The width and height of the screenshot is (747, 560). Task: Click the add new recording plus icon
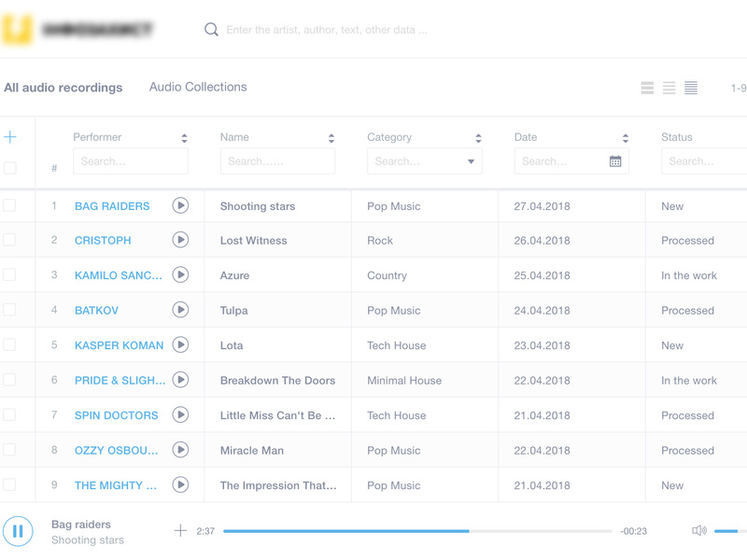tap(11, 136)
